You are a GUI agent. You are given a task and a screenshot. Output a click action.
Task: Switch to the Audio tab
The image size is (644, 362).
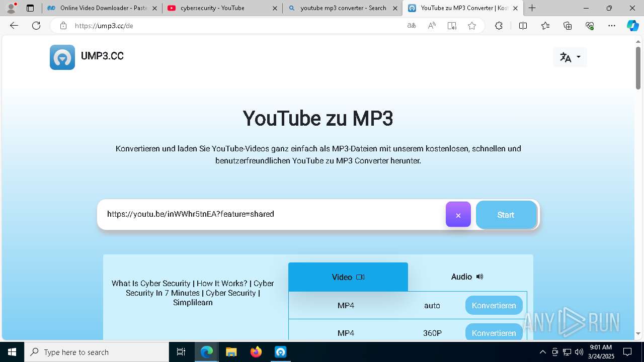click(467, 277)
